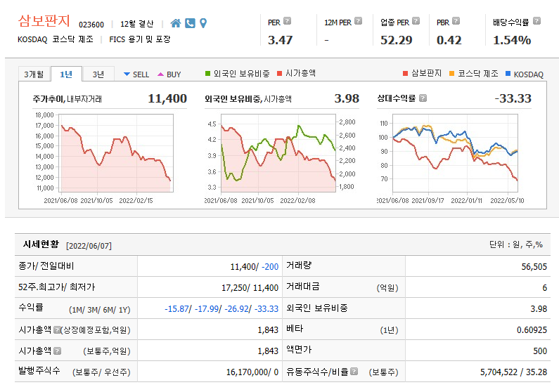Image resolution: width=559 pixels, height=392 pixels.
Task: Open the help icon next to 업종 PER
Action: coord(416,21)
